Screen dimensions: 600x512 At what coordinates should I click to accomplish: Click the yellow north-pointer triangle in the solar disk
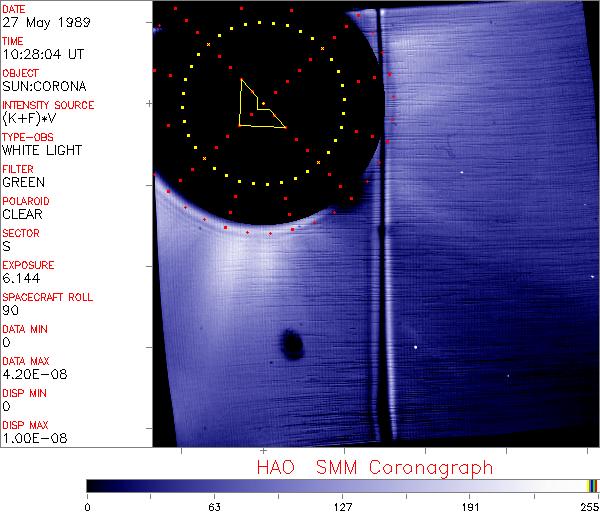[257, 106]
